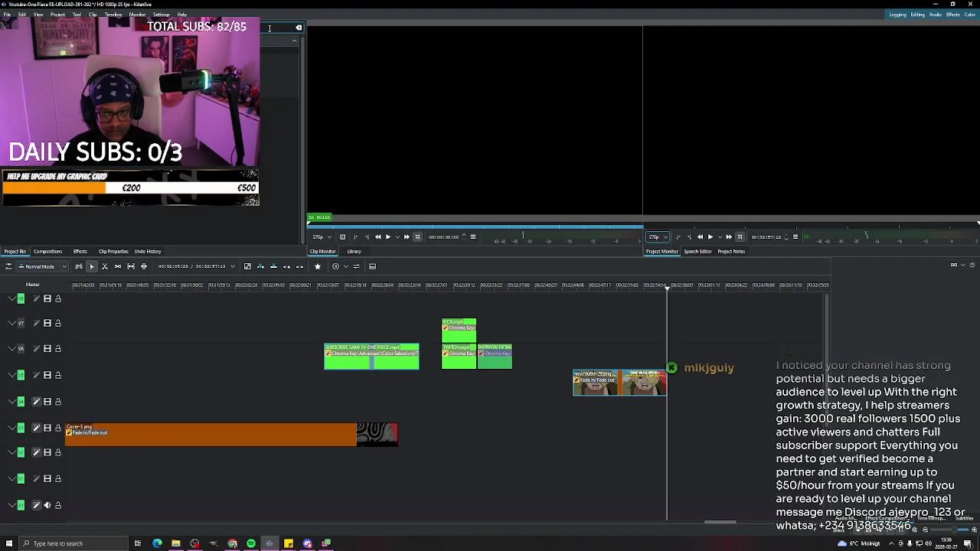Switch to the Clip Properties tab
This screenshot has width=980, height=551.
pos(113,251)
